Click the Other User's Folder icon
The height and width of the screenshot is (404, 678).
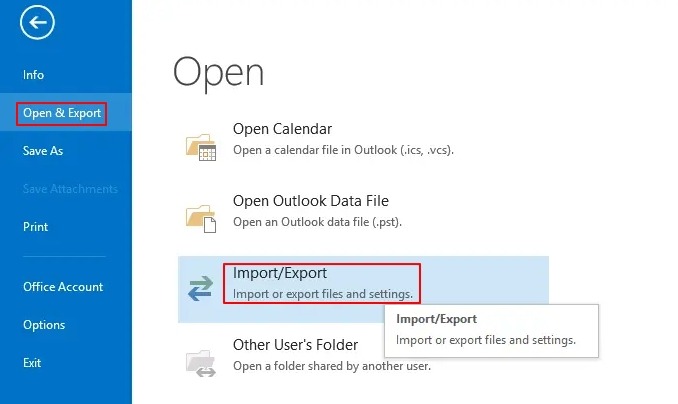pyautogui.click(x=201, y=361)
